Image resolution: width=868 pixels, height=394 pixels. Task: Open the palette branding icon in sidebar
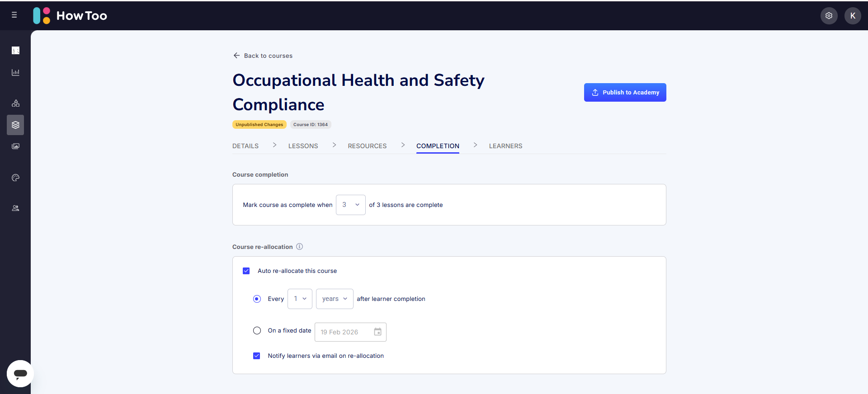[15, 178]
